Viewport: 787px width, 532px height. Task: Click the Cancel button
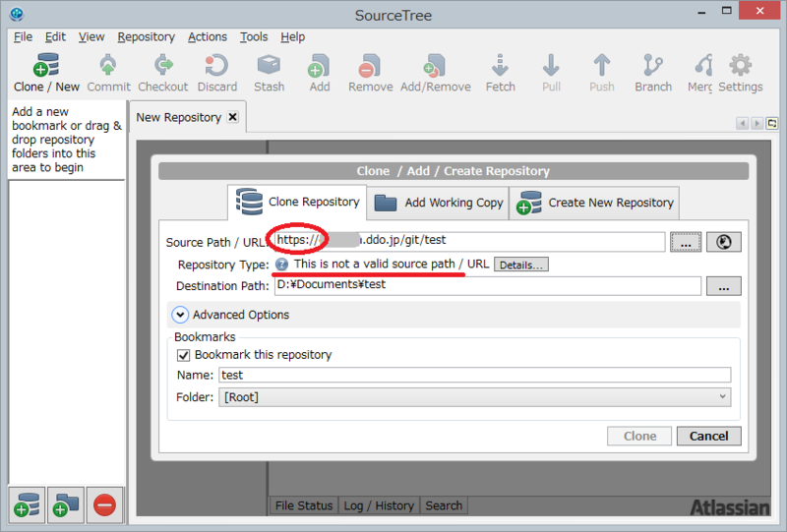tap(708, 437)
